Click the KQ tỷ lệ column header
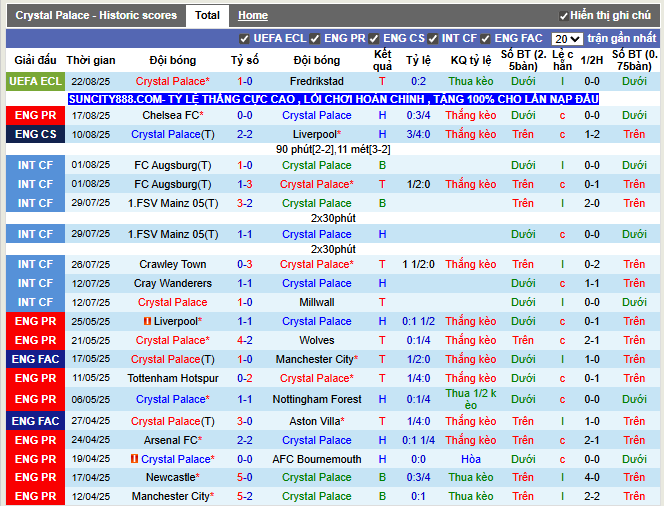This screenshot has height=506, width=664. click(470, 60)
